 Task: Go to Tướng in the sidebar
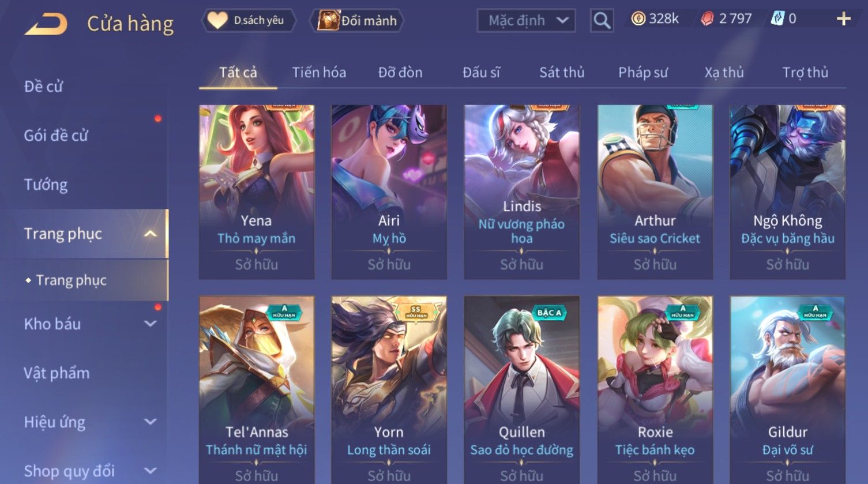point(46,185)
